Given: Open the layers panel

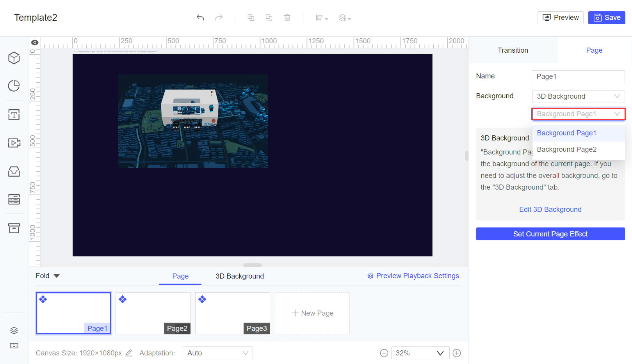Looking at the screenshot, I should [x=14, y=330].
